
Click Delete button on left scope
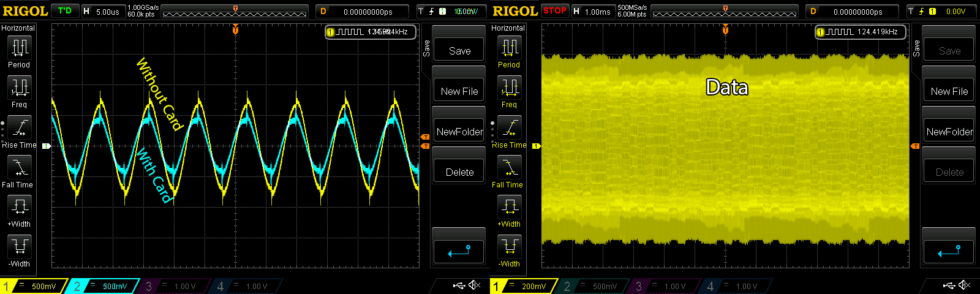pos(459,172)
